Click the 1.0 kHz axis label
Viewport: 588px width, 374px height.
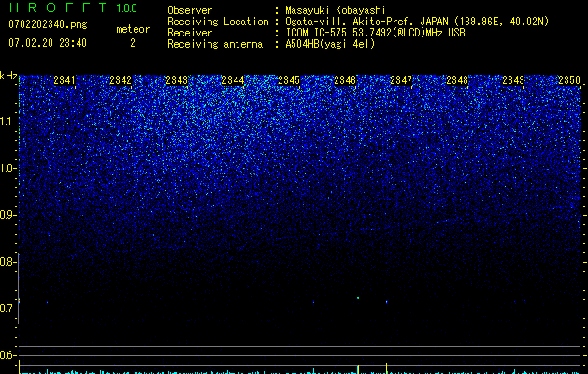7,168
